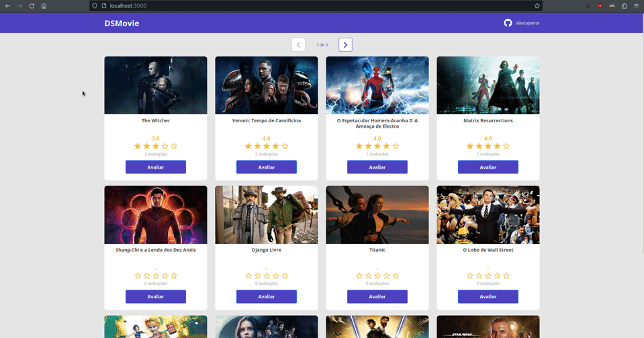Click 'O Lobo de Wall Street' title
Screen dimensions: 644x338
[x=488, y=250]
